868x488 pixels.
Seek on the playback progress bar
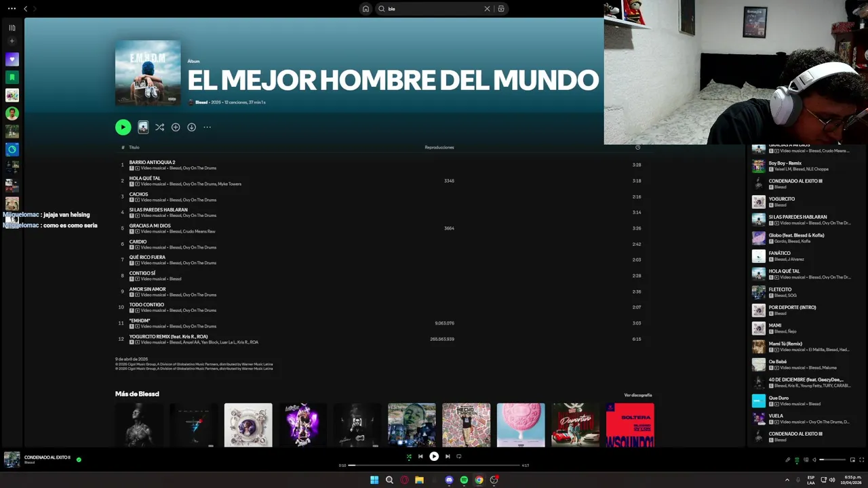pos(434,466)
